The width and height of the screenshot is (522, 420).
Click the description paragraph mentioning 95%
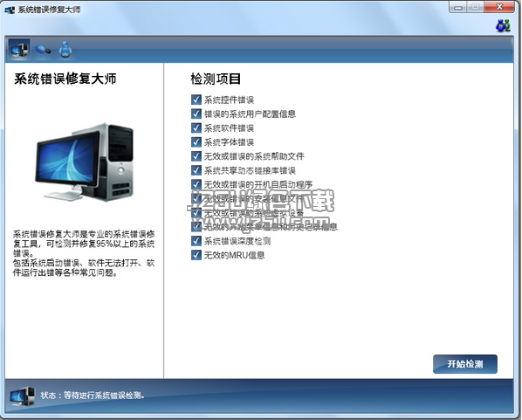click(84, 253)
